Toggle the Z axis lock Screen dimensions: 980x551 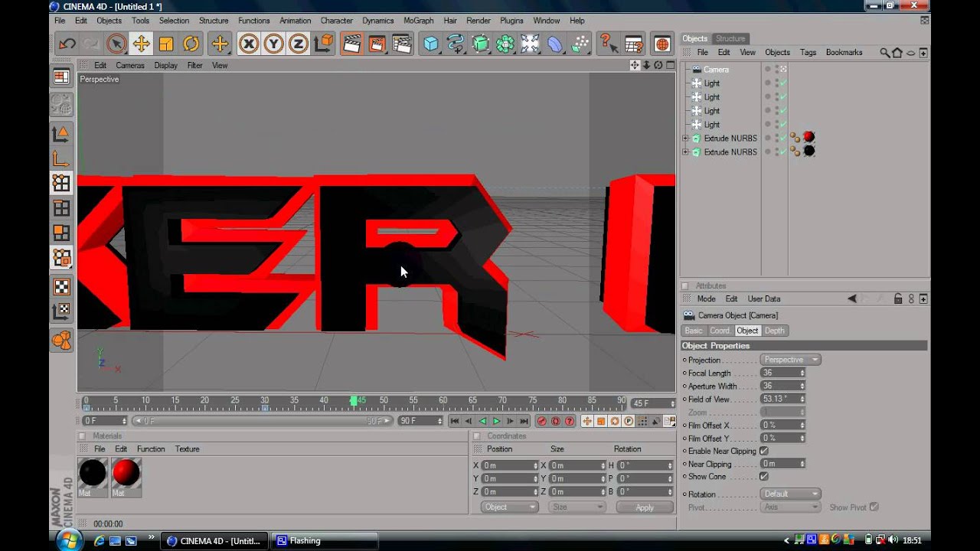pos(299,44)
